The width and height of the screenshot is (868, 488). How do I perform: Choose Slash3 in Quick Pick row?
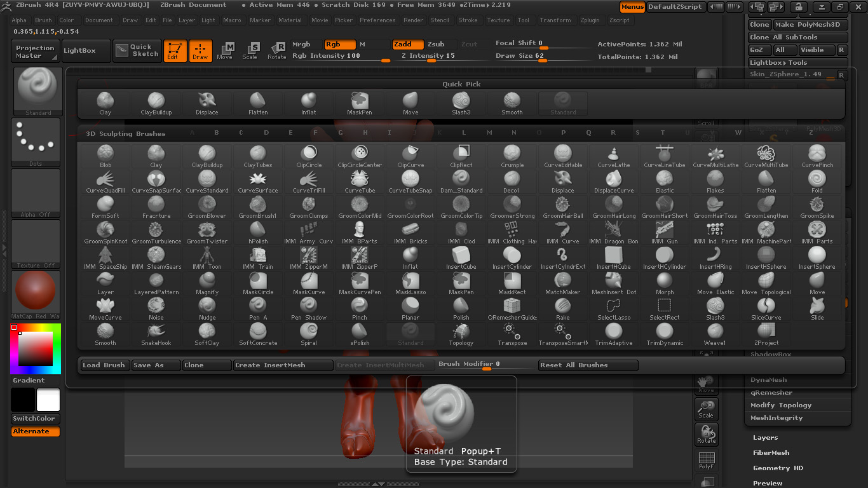click(461, 104)
